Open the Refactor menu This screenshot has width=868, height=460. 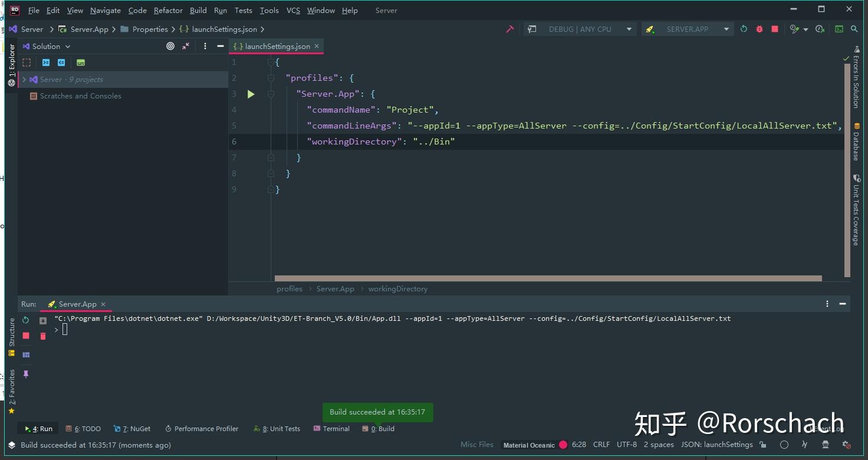[168, 11]
